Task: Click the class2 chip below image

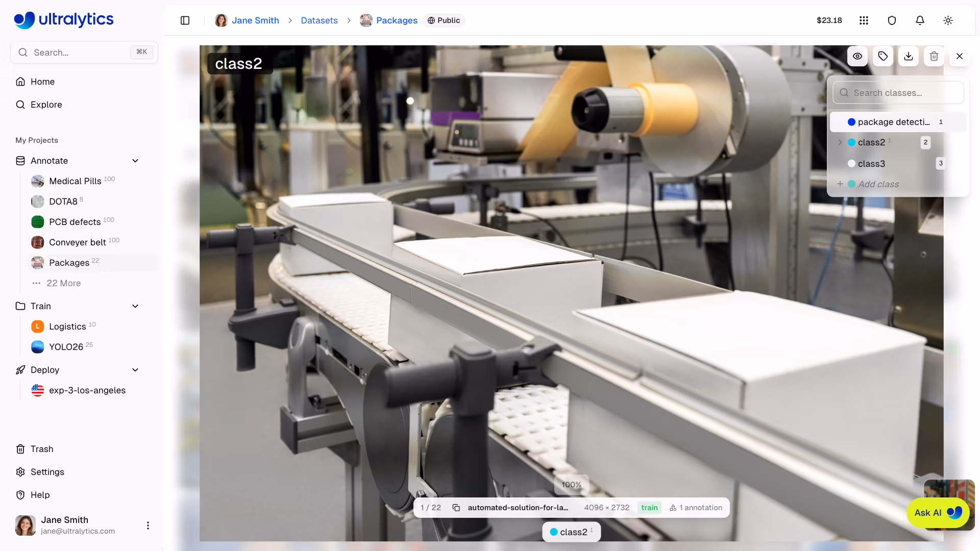Action: 571,532
